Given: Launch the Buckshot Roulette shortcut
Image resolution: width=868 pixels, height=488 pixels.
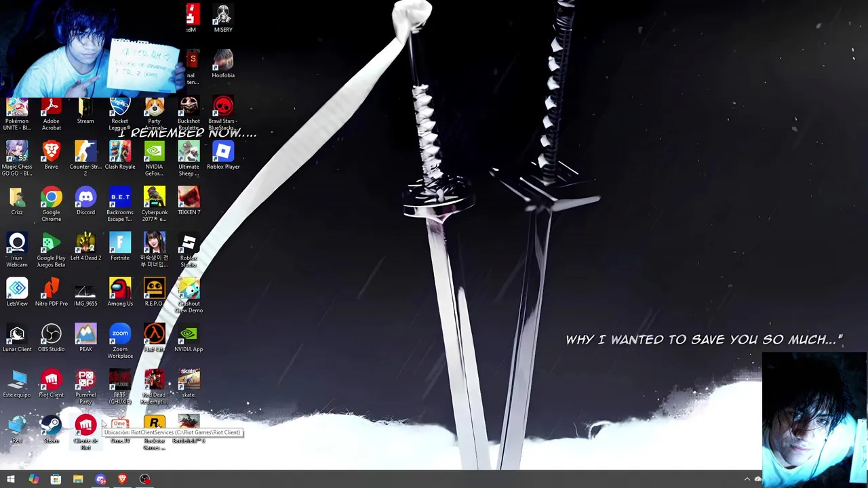Looking at the screenshot, I should (x=189, y=114).
